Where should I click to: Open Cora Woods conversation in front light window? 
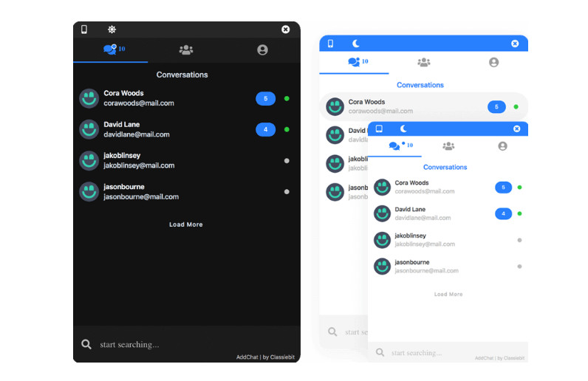point(448,187)
